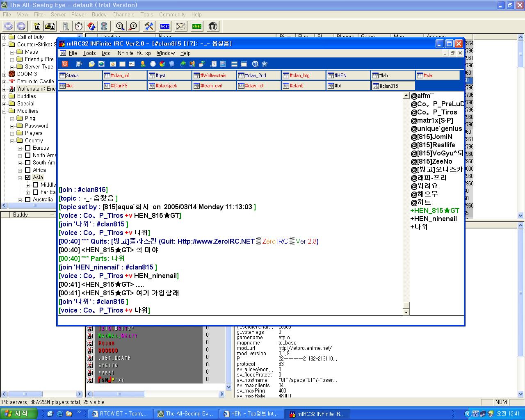This screenshot has width=525, height=420.
Task: Open the INFinite IRC xp menu
Action: pyautogui.click(x=133, y=53)
